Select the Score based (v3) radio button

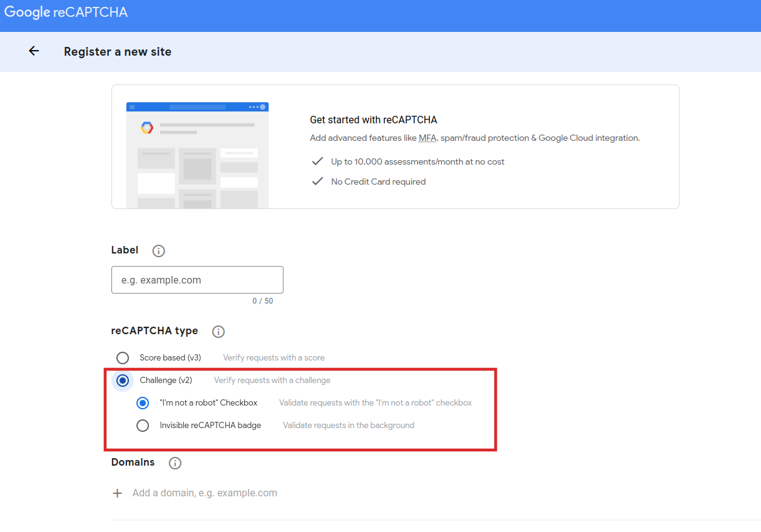tap(123, 358)
